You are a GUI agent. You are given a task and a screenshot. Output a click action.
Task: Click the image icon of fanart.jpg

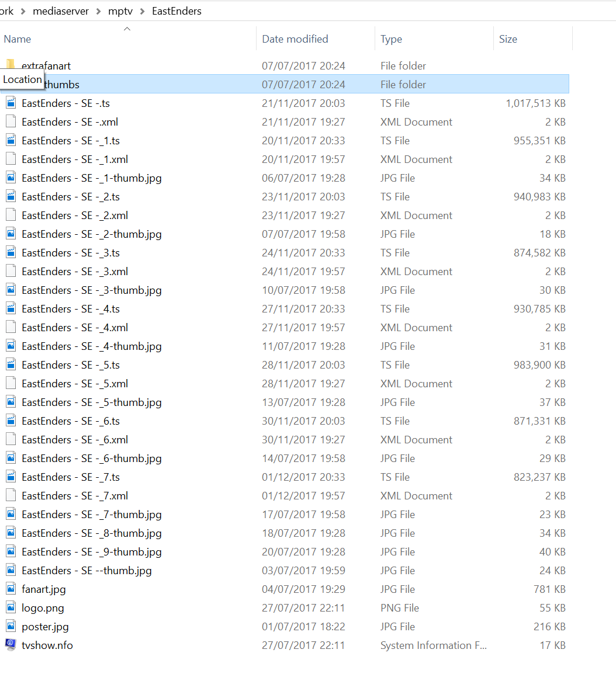click(11, 589)
